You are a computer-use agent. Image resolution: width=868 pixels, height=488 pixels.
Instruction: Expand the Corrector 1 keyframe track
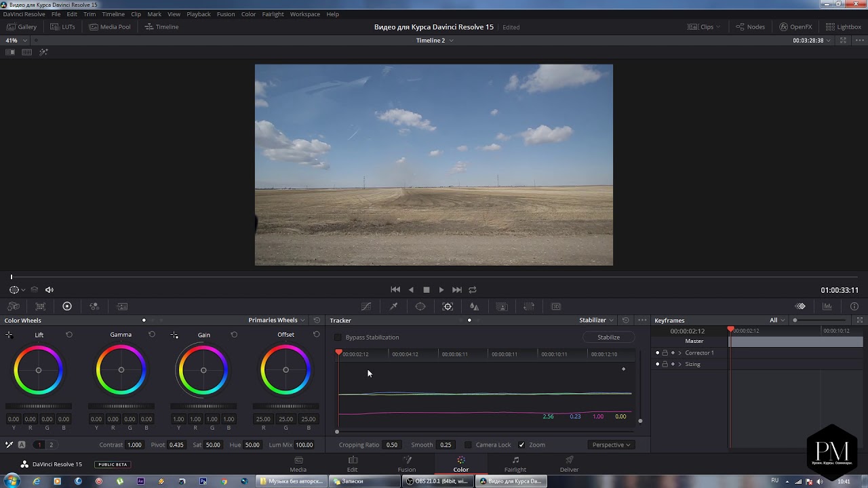click(x=679, y=352)
